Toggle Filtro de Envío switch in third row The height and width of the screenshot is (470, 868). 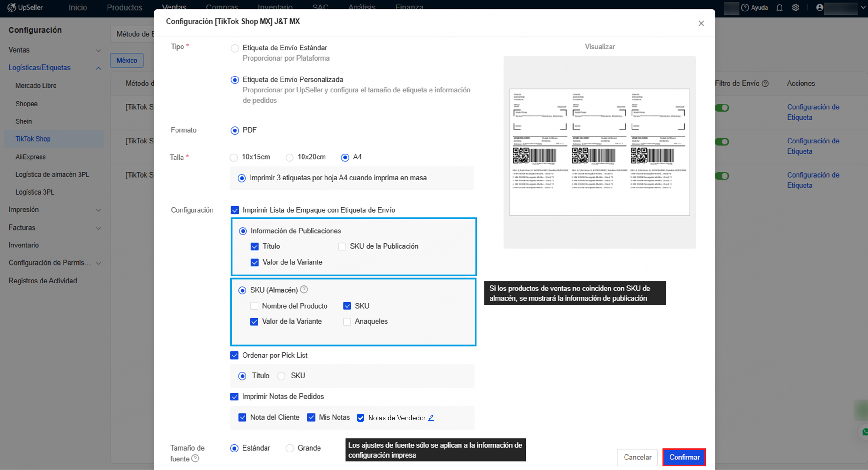(722, 176)
